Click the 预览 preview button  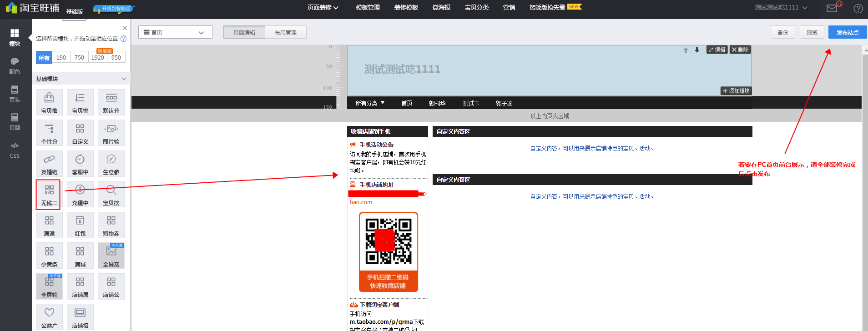(x=812, y=32)
